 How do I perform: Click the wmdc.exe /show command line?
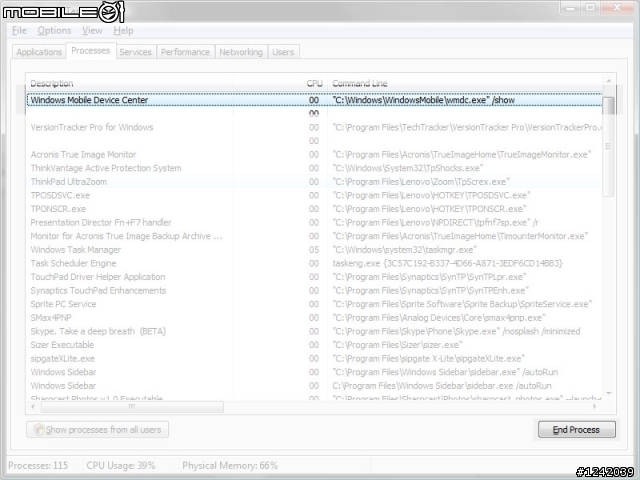click(423, 100)
